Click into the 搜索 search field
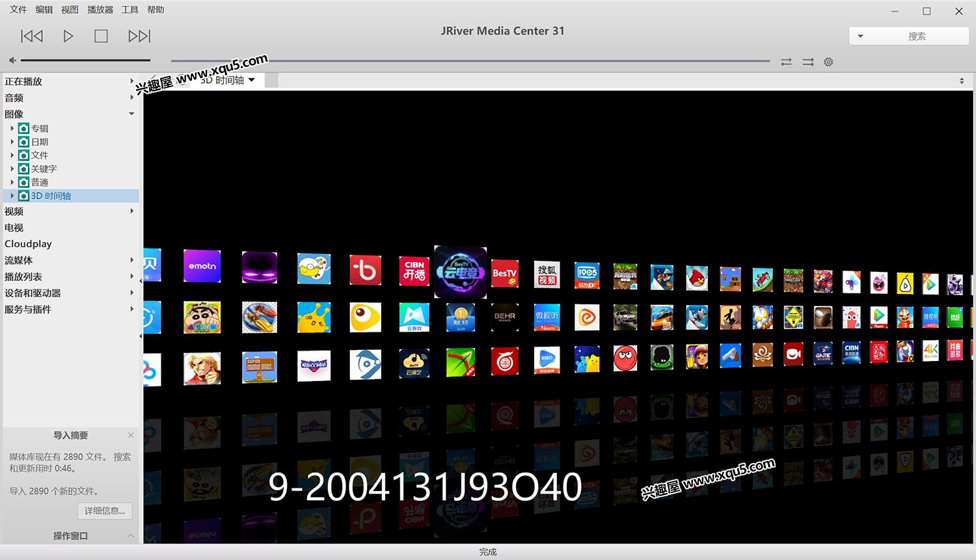976x560 pixels. 917,36
